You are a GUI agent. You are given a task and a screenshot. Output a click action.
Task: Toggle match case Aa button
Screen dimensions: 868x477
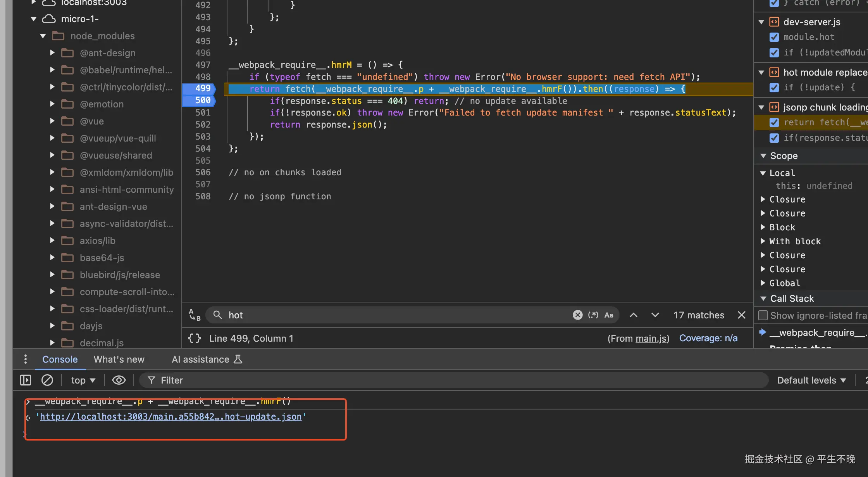tap(609, 315)
